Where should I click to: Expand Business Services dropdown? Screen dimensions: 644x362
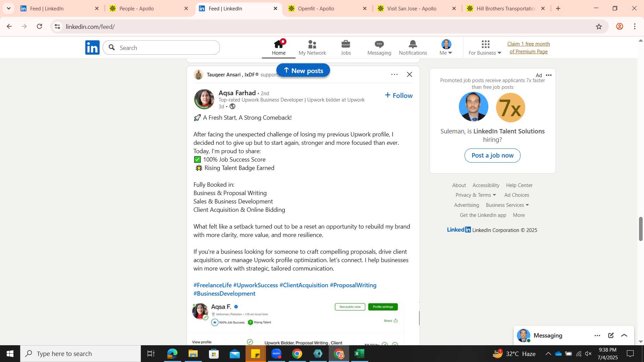pyautogui.click(x=507, y=205)
